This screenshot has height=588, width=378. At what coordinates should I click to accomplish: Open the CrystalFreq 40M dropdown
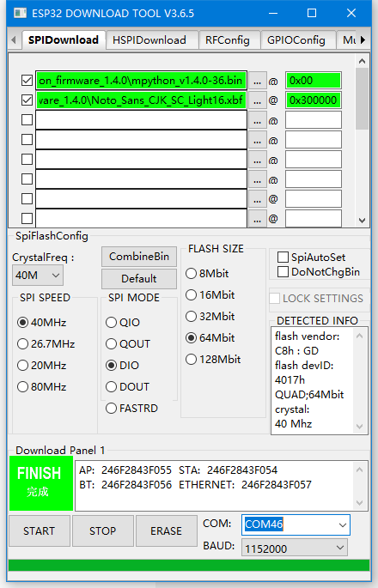pyautogui.click(x=38, y=276)
